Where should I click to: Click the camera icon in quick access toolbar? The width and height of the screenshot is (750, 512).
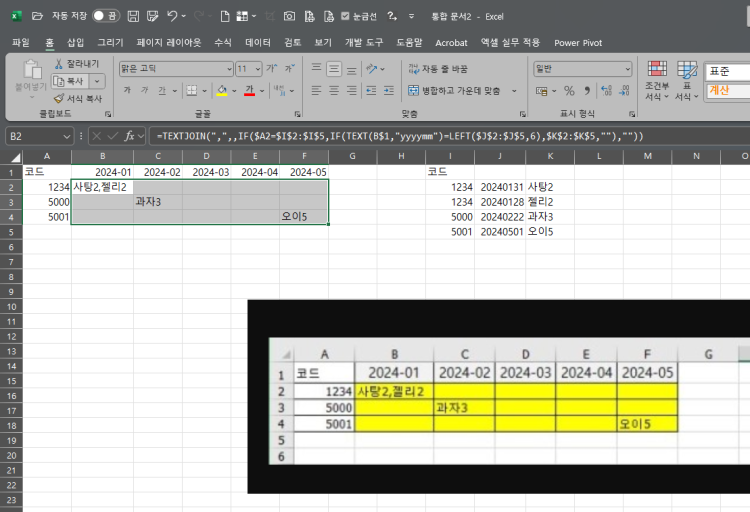[289, 16]
